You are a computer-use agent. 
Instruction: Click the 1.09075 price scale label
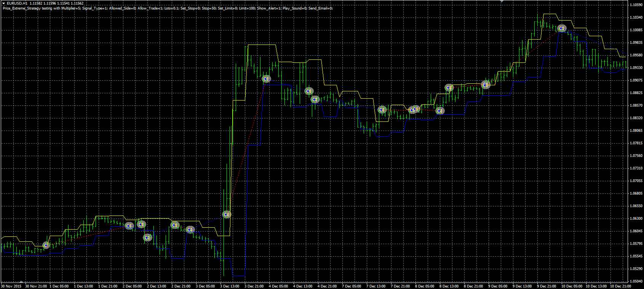636,80
